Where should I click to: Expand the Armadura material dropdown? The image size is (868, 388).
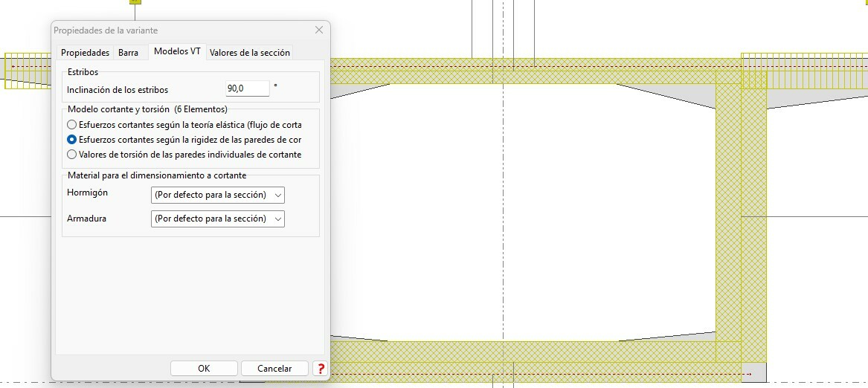point(217,219)
